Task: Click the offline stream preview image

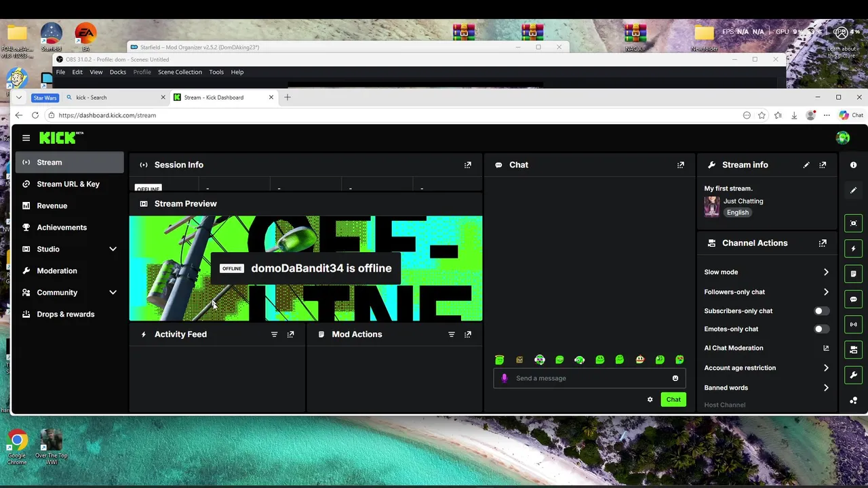Action: tap(306, 268)
